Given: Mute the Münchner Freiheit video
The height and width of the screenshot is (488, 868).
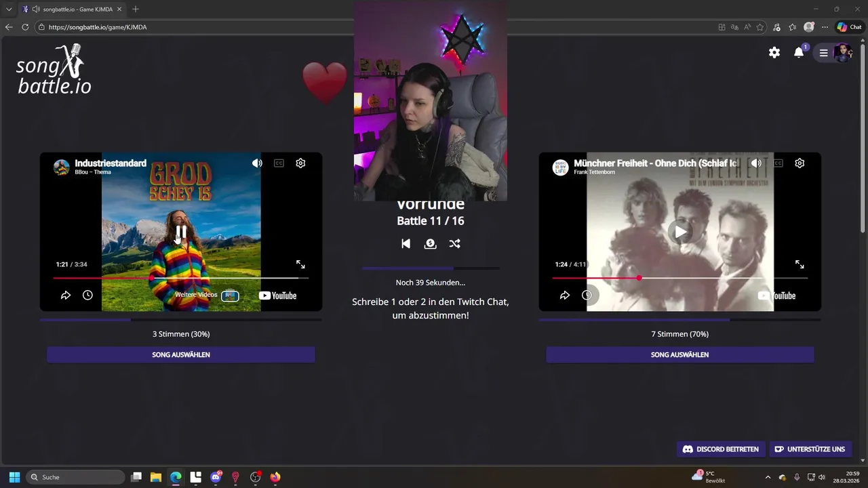Looking at the screenshot, I should (756, 163).
